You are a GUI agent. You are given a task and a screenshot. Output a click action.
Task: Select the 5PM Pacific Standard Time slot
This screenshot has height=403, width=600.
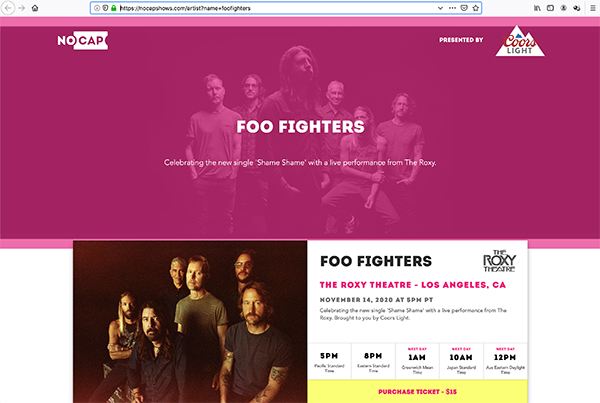point(329,361)
